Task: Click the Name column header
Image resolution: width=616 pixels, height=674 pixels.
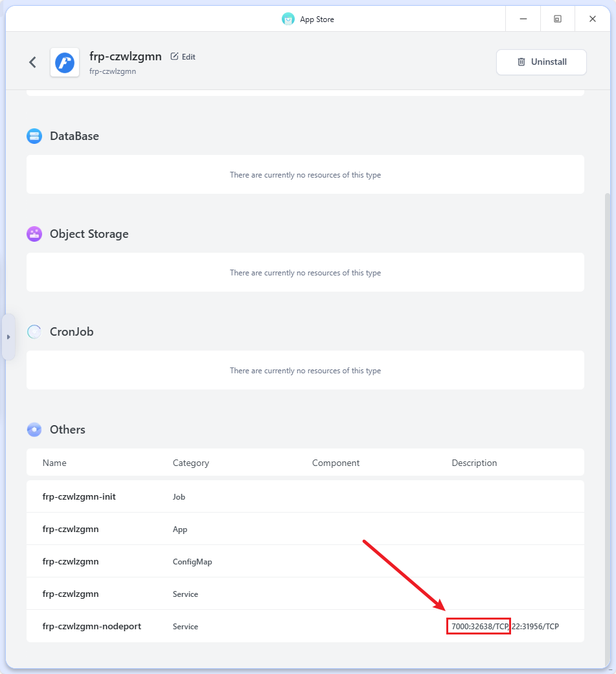Action: point(54,463)
